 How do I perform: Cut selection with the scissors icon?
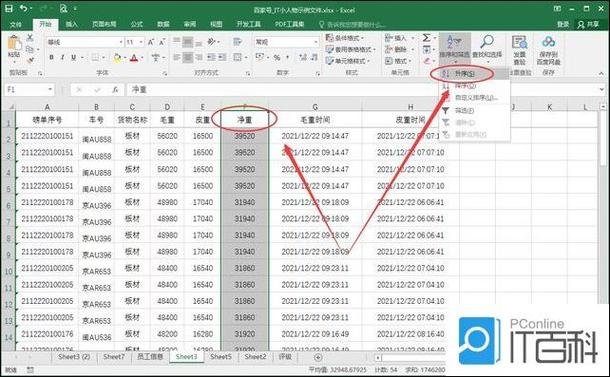coord(30,37)
